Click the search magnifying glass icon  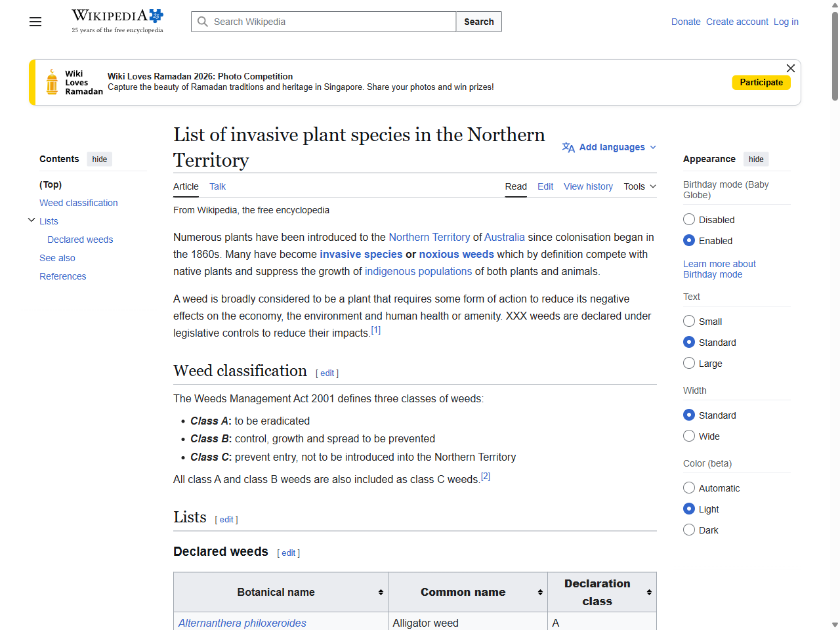(x=203, y=21)
